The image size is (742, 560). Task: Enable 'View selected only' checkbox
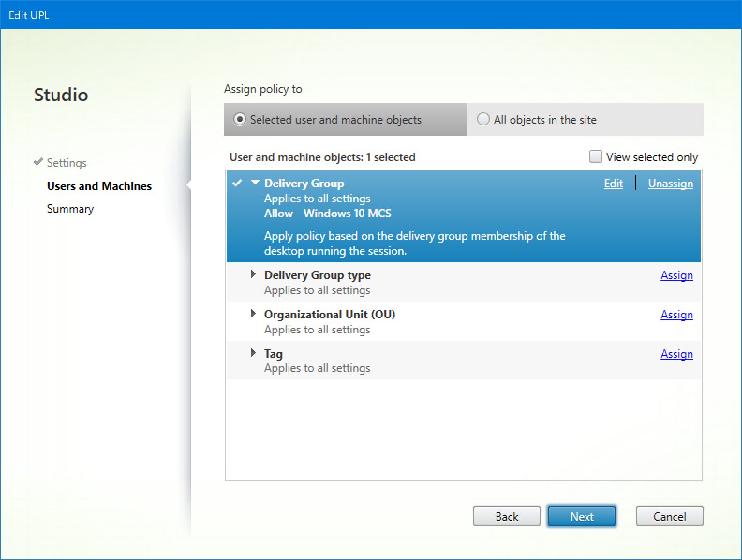point(595,156)
